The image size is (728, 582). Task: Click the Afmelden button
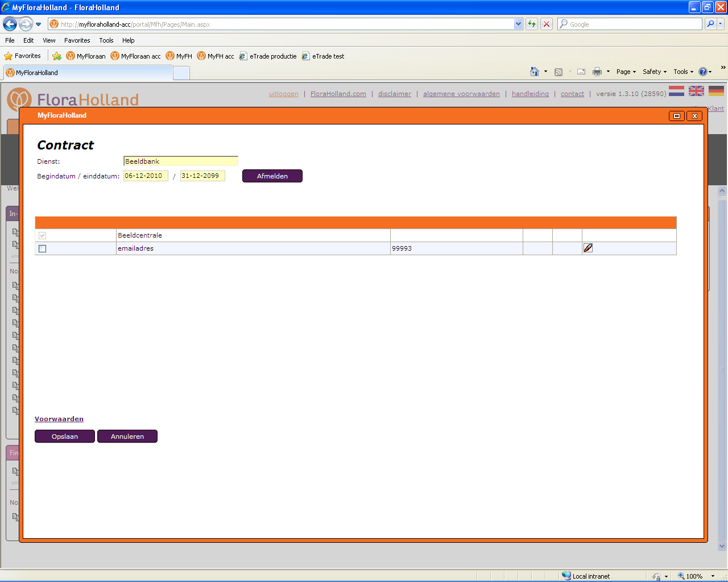click(272, 176)
